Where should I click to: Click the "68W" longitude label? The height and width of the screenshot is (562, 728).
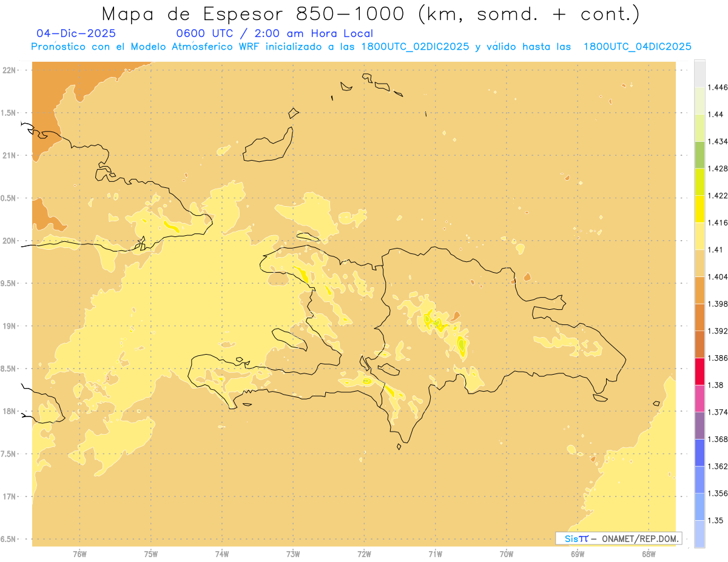coord(649,554)
